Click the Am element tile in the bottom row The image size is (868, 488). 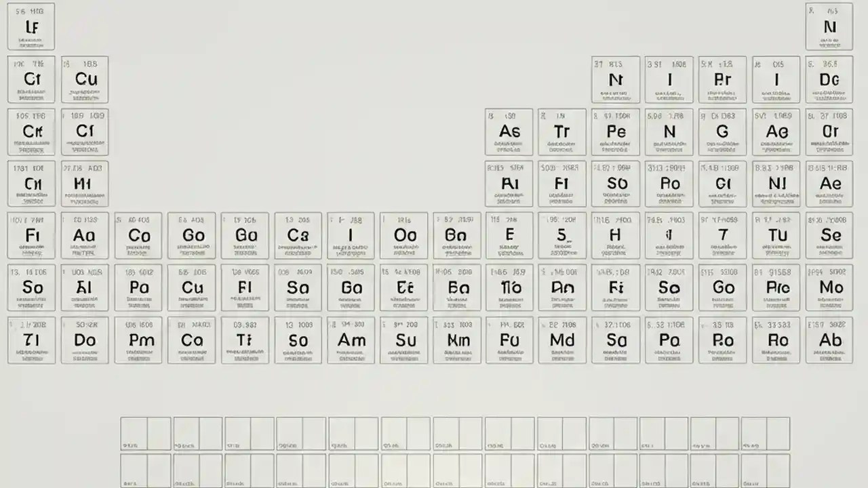tap(352, 340)
